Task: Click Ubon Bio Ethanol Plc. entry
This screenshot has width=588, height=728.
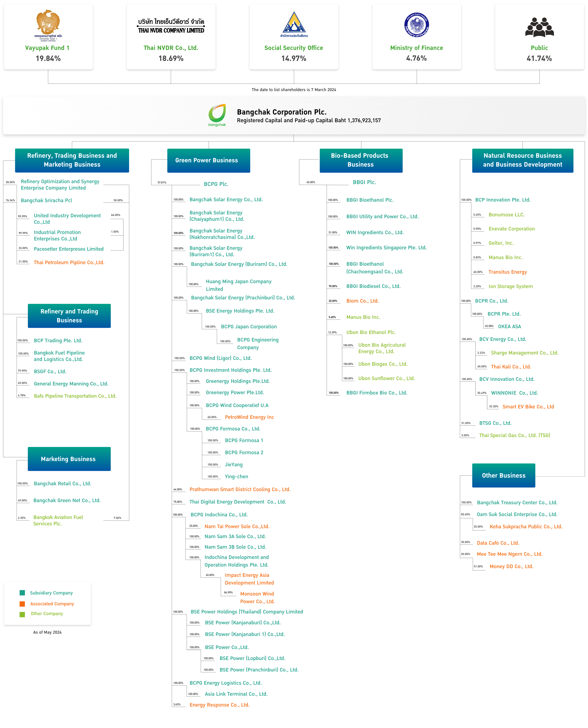Action: tap(371, 332)
